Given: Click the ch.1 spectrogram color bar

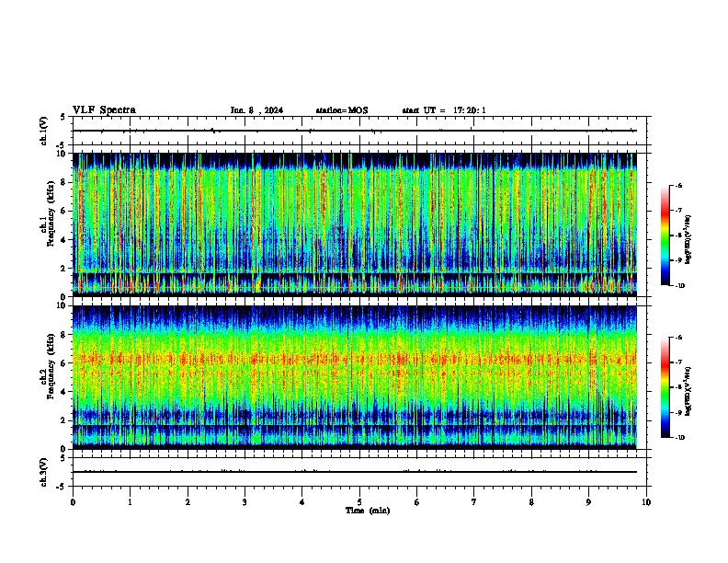Looking at the screenshot, I should coord(665,236).
